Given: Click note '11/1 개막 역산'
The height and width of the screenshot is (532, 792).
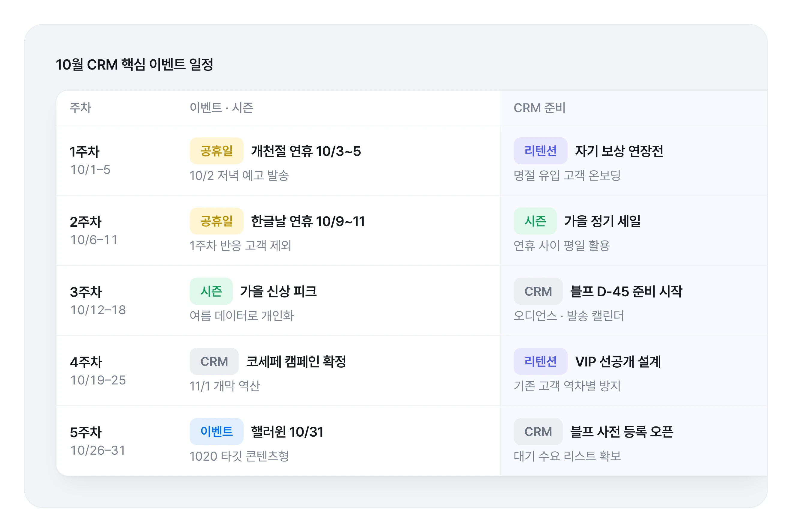Looking at the screenshot, I should (225, 386).
